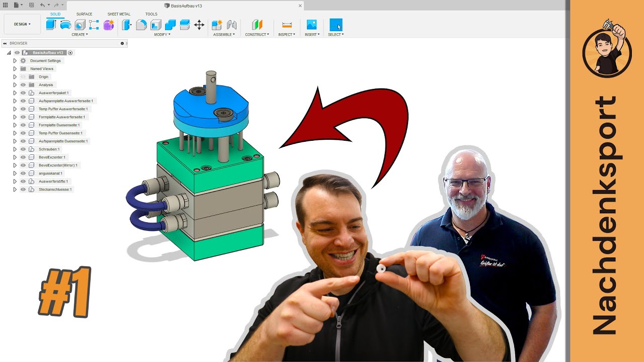Hide the Steckanschluesse:1 component
Image resolution: width=644 pixels, height=362 pixels.
tap(23, 190)
